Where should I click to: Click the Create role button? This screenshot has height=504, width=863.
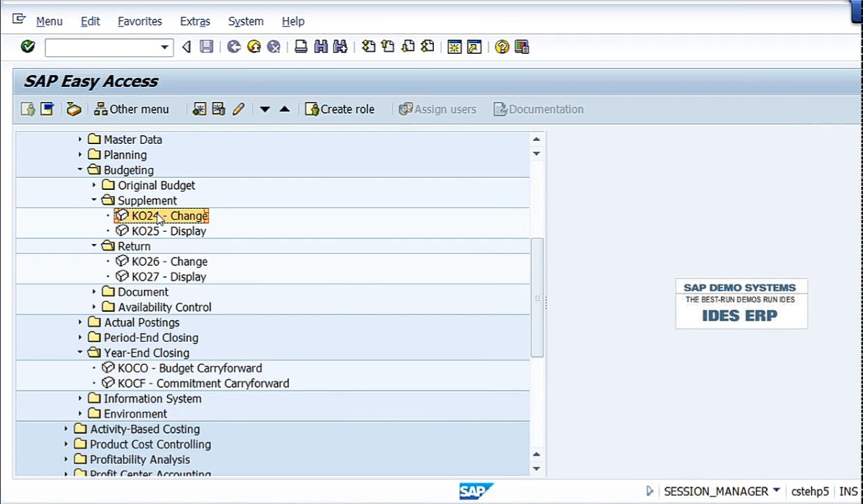[x=340, y=109]
